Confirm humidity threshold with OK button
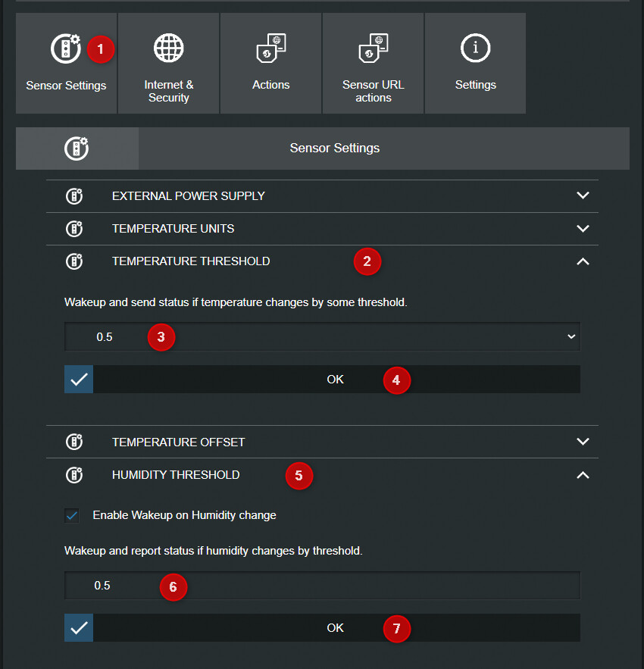Viewport: 644px width, 669px height. pos(336,627)
